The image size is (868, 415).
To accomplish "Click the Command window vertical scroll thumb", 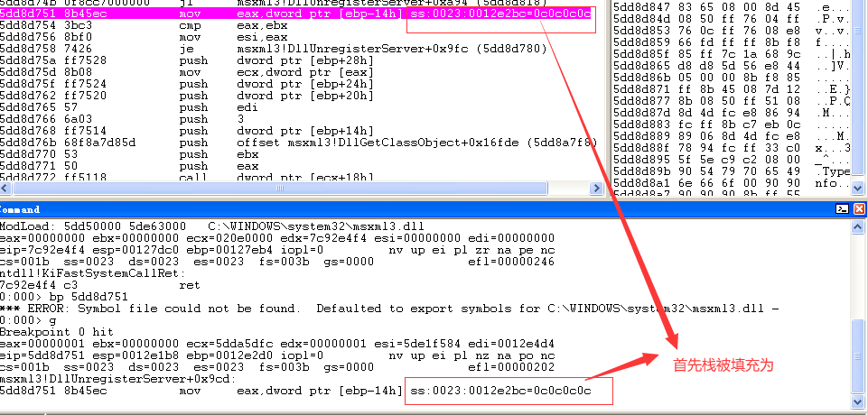I will [x=857, y=357].
